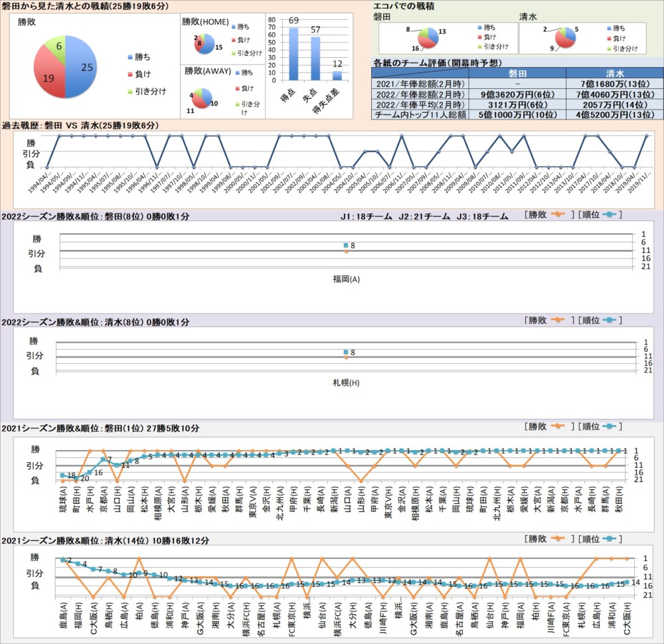Click the 福岡(A) data point labeled 8
The height and width of the screenshot is (644, 664).
pyautogui.click(x=346, y=246)
